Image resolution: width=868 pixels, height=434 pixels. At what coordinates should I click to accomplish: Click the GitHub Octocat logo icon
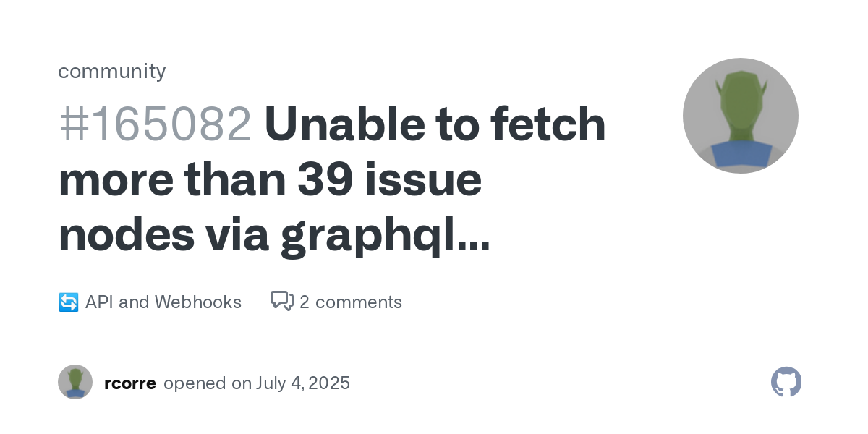786,382
